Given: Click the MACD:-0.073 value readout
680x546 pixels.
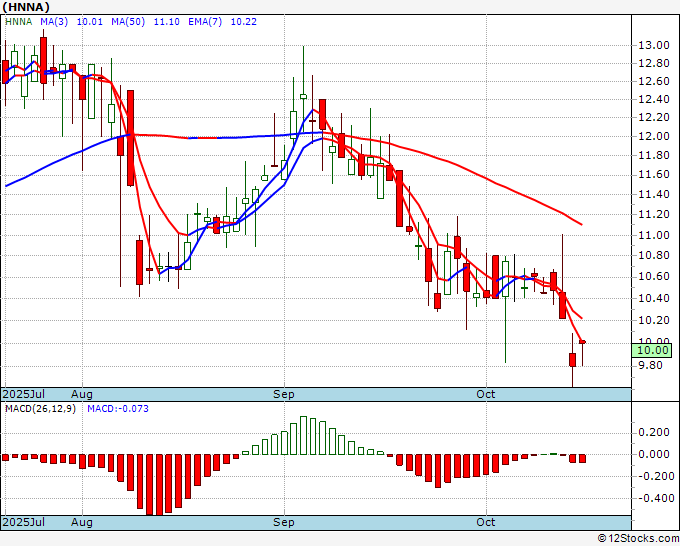Looking at the screenshot, I should point(118,409).
